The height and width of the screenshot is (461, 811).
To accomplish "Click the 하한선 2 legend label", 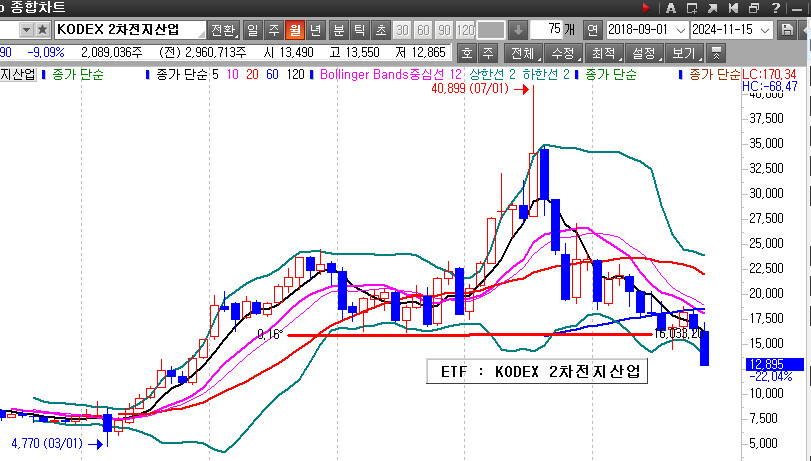I will 545,74.
